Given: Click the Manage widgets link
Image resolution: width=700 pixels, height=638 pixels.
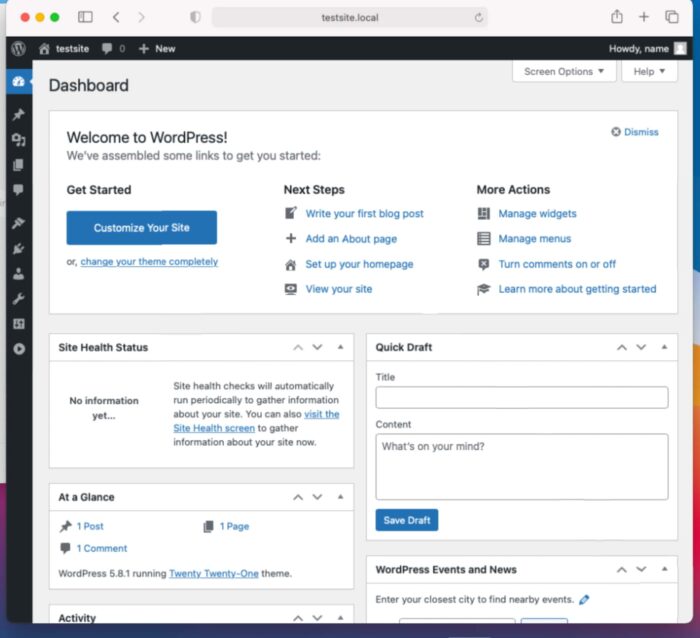Looking at the screenshot, I should [537, 213].
